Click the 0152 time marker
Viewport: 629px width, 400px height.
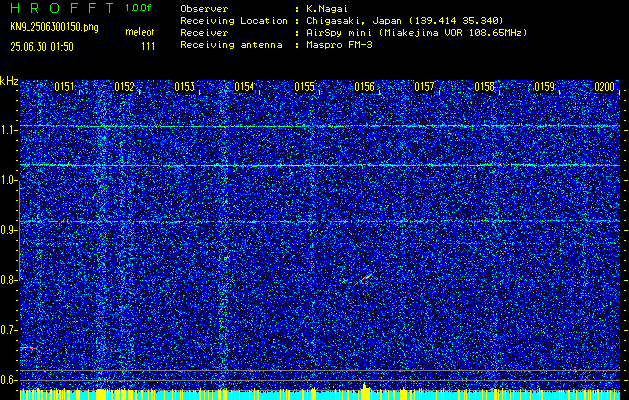click(x=124, y=87)
